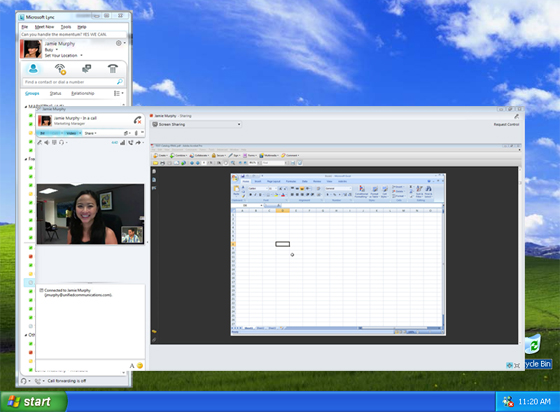The image size is (560, 412).
Task: Click Jamie Murphy's main video feed
Action: coord(90,214)
